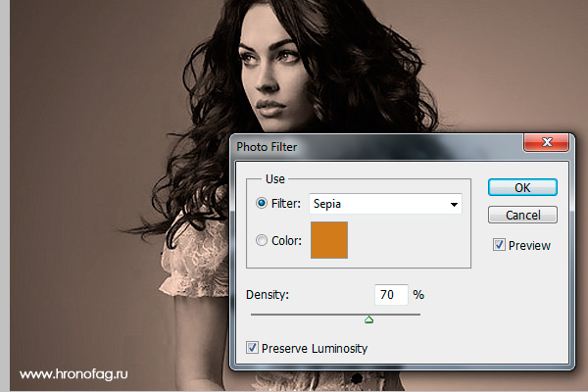Click the Preserve Luminosity label text

[x=315, y=349]
